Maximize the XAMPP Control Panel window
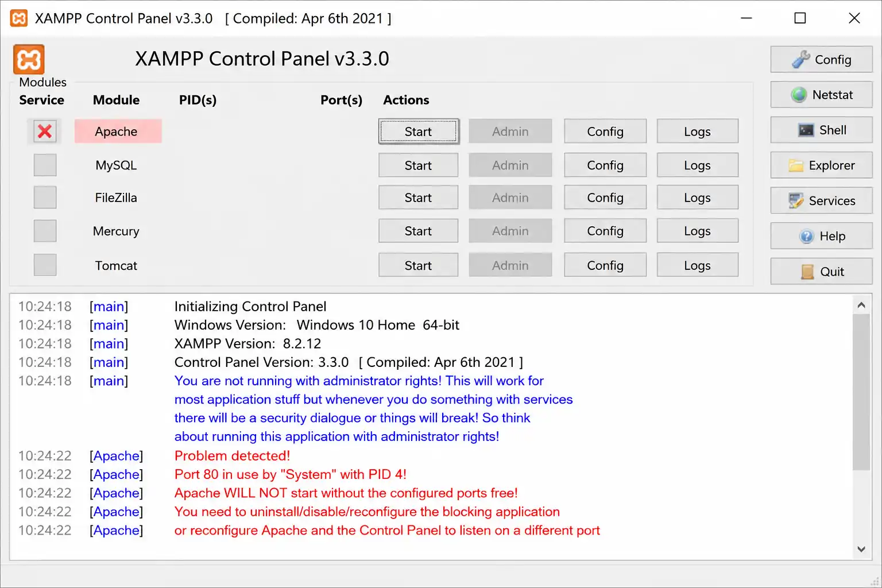Viewport: 882px width, 588px height. 800,18
